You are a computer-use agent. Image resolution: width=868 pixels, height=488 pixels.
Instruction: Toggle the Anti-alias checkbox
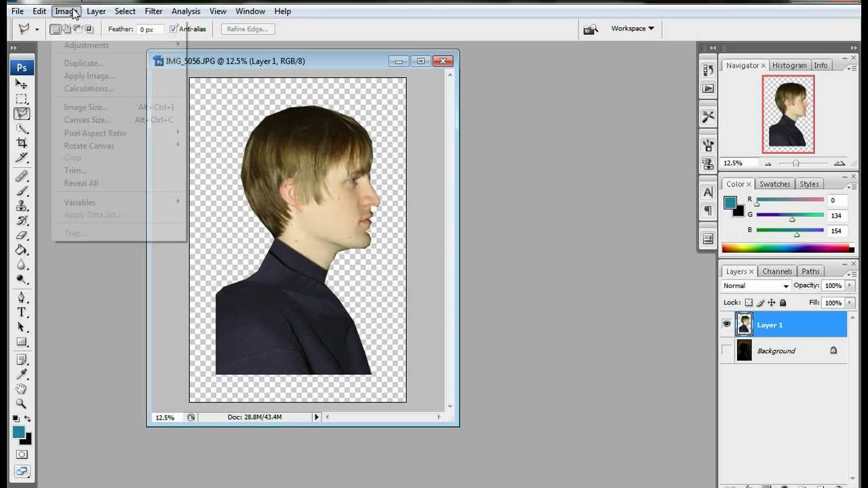pyautogui.click(x=174, y=29)
